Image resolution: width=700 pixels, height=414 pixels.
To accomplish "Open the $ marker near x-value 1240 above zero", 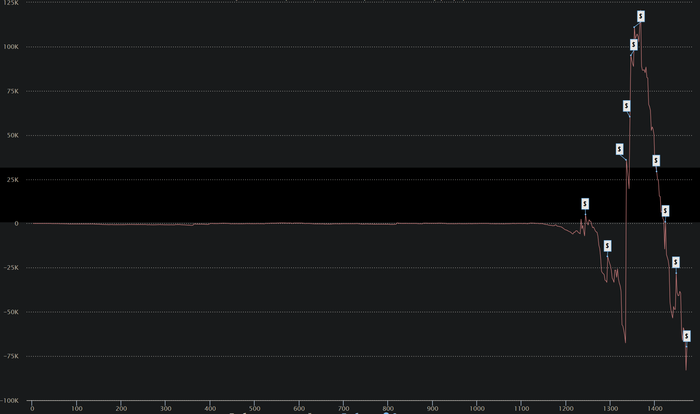I will pos(585,204).
